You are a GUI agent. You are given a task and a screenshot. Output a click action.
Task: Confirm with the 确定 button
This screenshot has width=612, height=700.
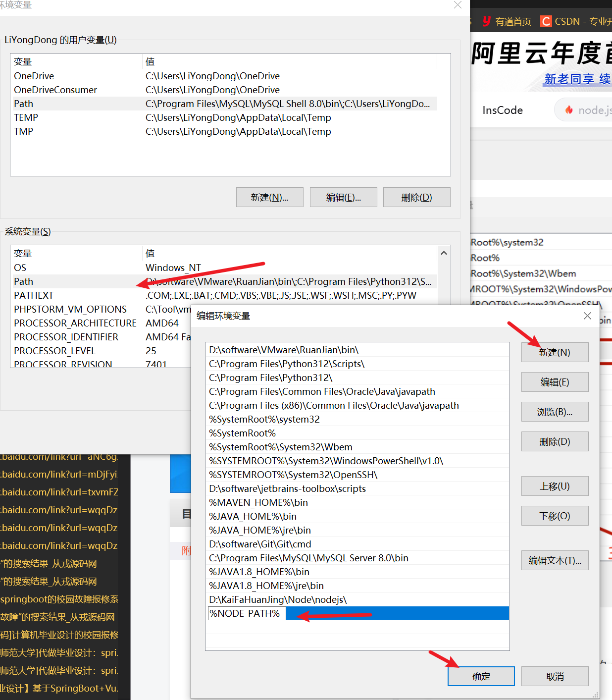(481, 676)
